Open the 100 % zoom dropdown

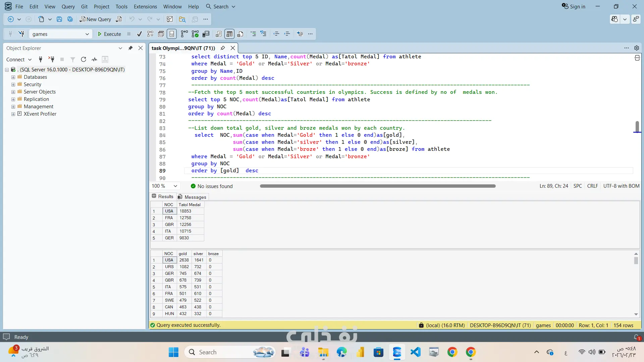click(175, 186)
